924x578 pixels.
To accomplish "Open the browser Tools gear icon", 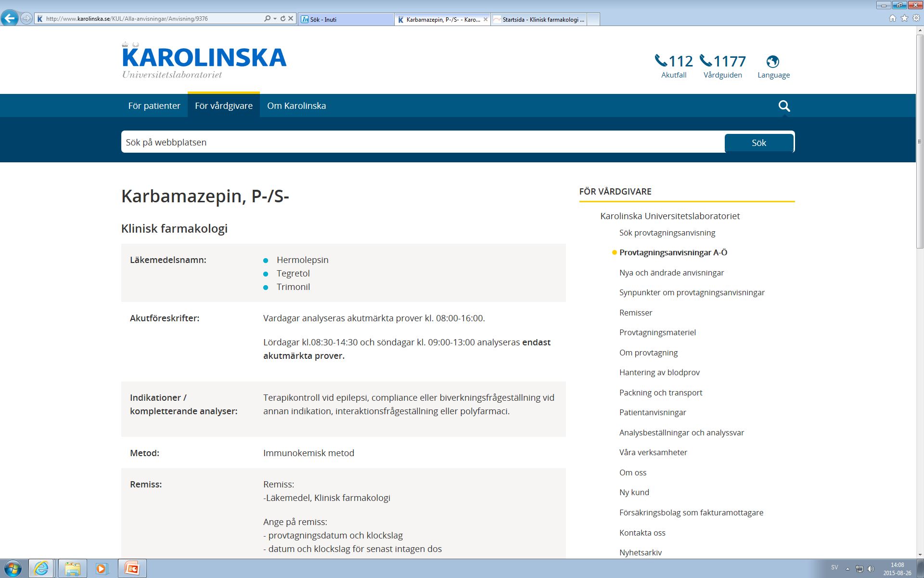I will tap(916, 18).
